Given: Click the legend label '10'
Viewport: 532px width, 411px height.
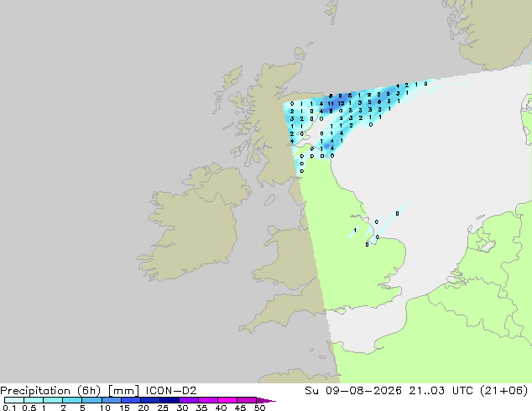Looking at the screenshot, I should [x=105, y=408].
